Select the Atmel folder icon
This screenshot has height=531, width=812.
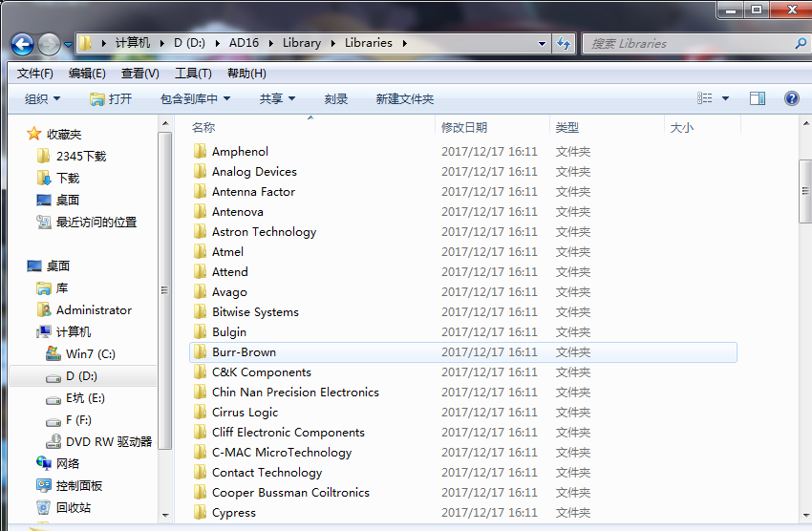200,251
